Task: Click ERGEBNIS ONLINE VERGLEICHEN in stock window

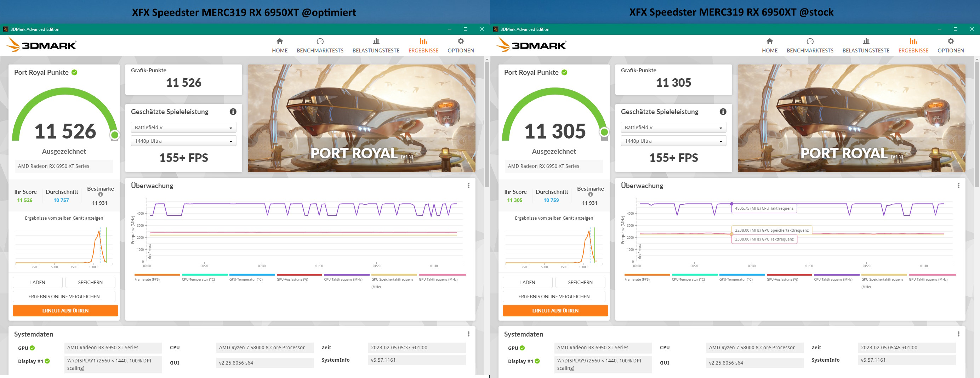Action: [554, 297]
